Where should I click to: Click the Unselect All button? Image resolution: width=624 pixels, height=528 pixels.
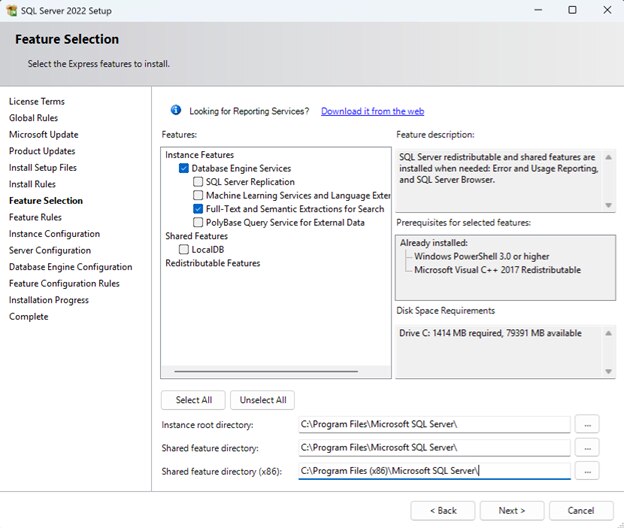pyautogui.click(x=263, y=400)
